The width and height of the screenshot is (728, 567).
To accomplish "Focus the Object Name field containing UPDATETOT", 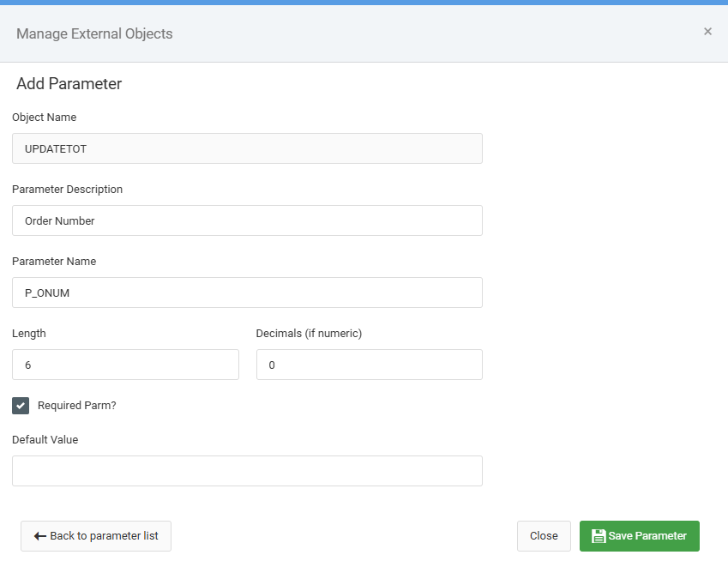I will point(247,148).
